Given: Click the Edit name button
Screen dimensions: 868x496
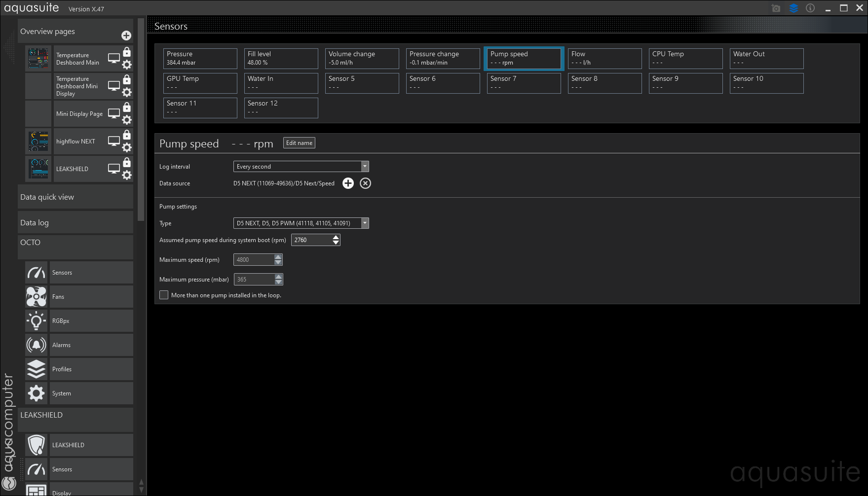Looking at the screenshot, I should click(x=299, y=143).
